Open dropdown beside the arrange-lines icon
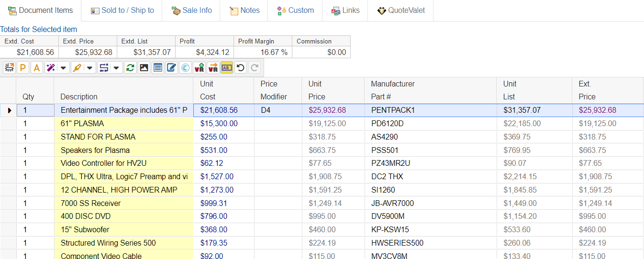The height and width of the screenshot is (259, 644). (x=117, y=68)
